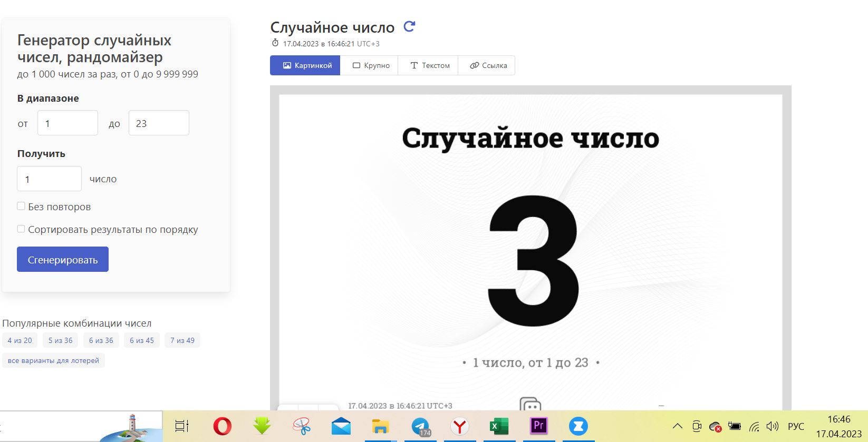This screenshot has height=442, width=868.
Task: Launch Adobe Premiere Pro from taskbar
Action: click(x=538, y=426)
